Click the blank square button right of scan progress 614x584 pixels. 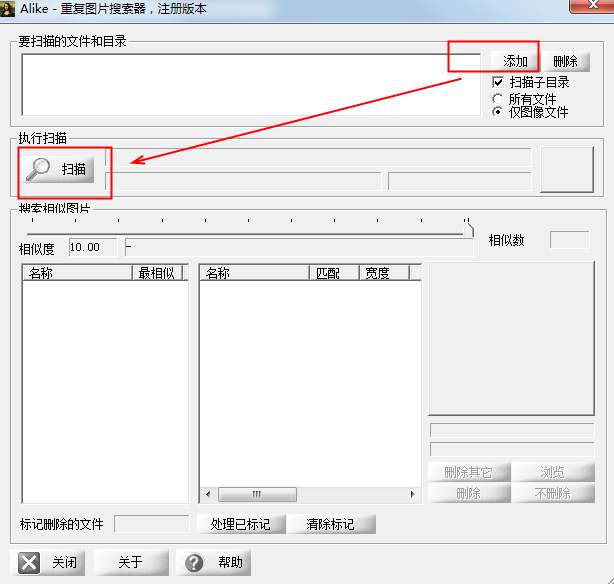567,169
